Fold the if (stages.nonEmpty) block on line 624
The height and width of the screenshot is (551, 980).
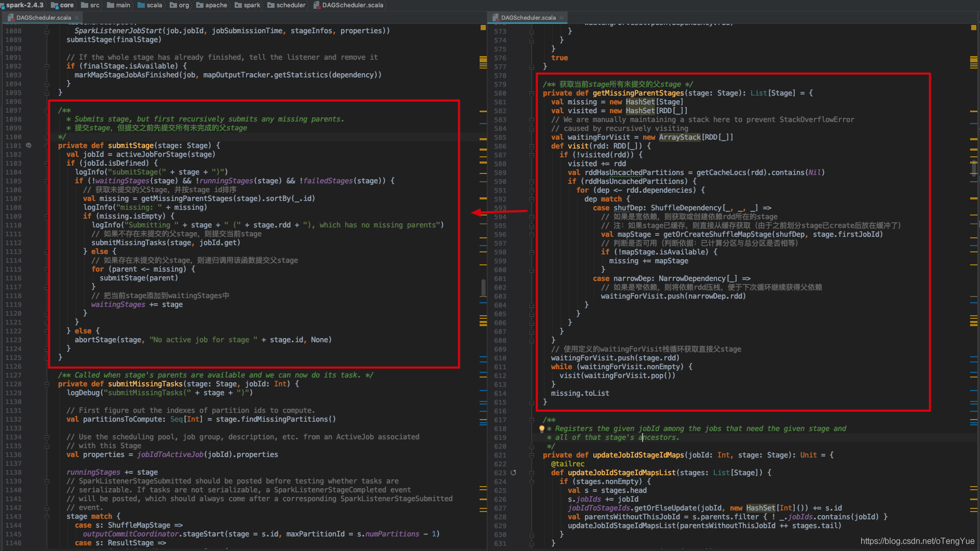point(532,481)
